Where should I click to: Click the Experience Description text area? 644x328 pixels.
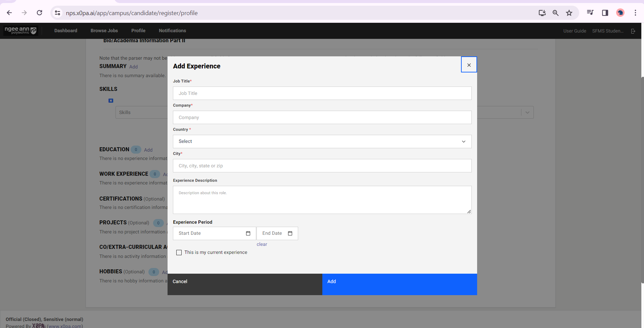coord(322,200)
